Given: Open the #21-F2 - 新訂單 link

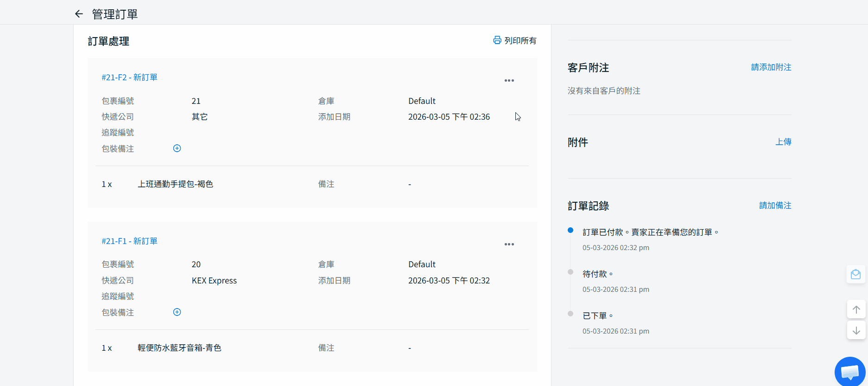Looking at the screenshot, I should (129, 77).
